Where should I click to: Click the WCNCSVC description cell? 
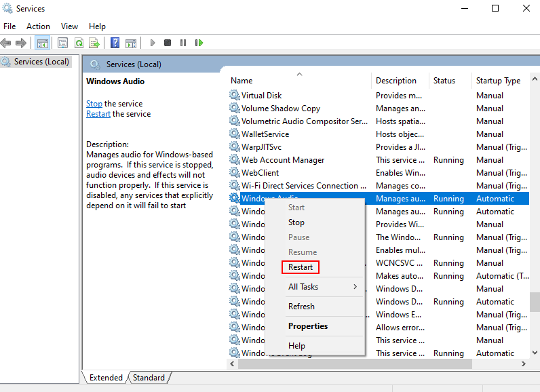[x=399, y=263]
